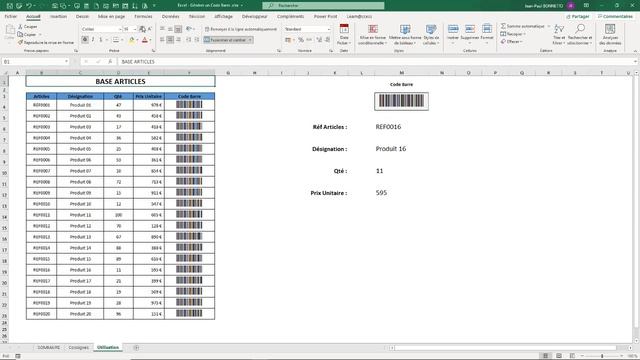Toggle center horizontal alignment
This screenshot has height=360, width=640.
(x=170, y=40)
